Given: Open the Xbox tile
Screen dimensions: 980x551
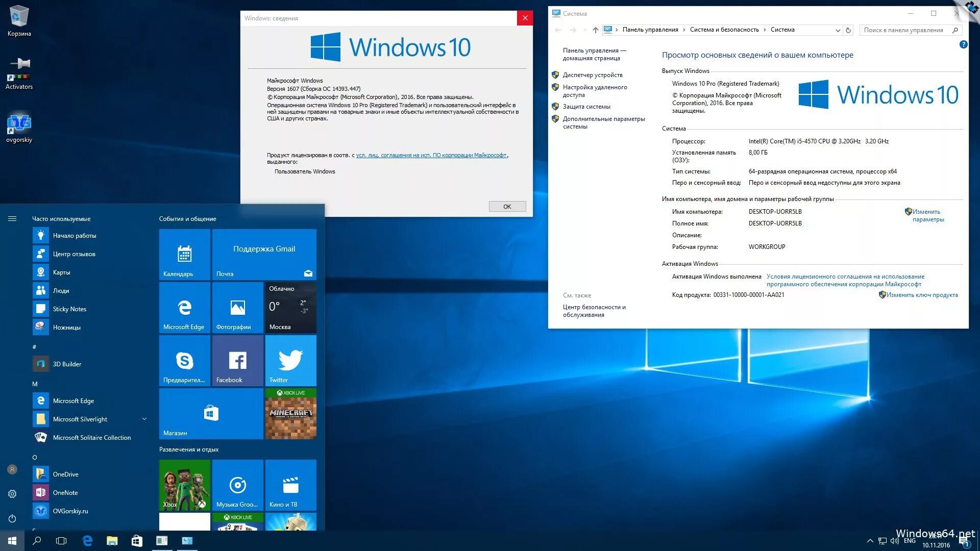Looking at the screenshot, I should tap(185, 485).
